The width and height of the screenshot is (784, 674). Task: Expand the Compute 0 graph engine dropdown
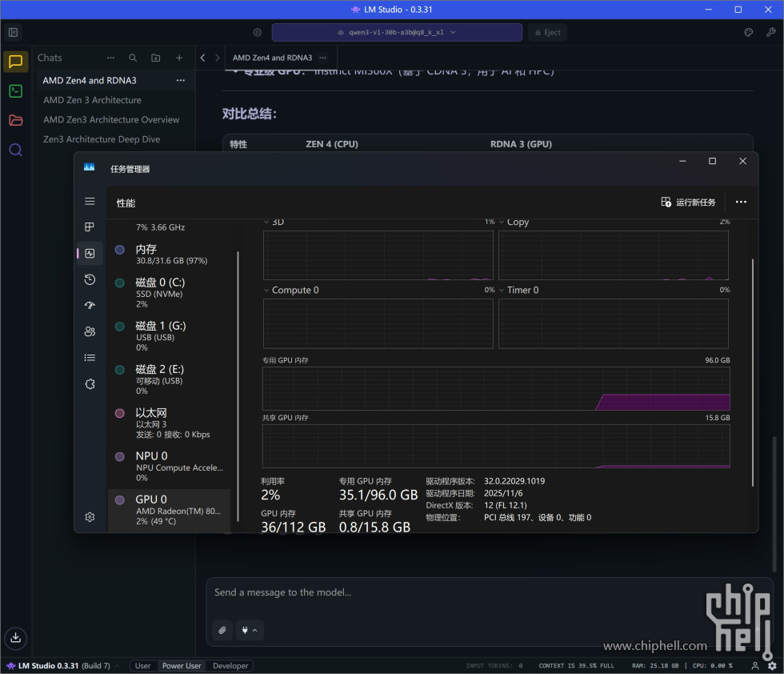pyautogui.click(x=267, y=291)
